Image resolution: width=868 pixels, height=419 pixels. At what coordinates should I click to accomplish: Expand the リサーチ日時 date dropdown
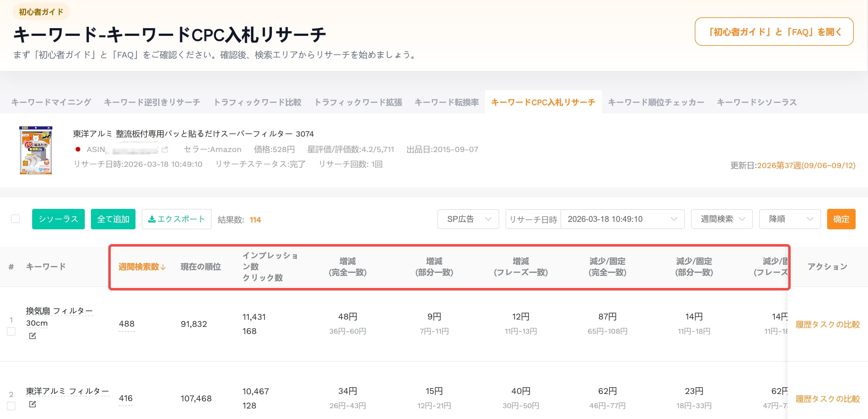click(622, 219)
